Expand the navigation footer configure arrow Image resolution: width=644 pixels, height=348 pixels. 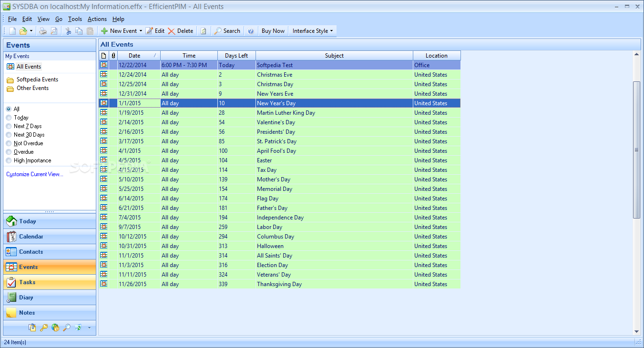(89, 328)
